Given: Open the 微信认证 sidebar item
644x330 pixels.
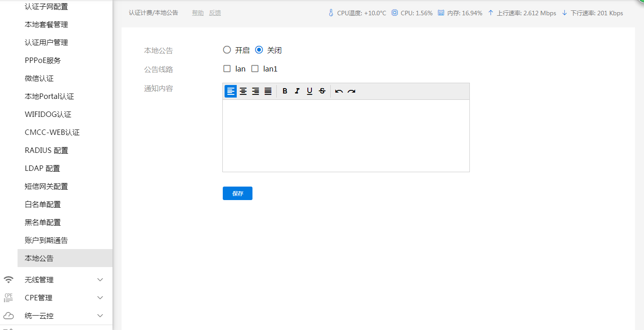Looking at the screenshot, I should (x=39, y=78).
